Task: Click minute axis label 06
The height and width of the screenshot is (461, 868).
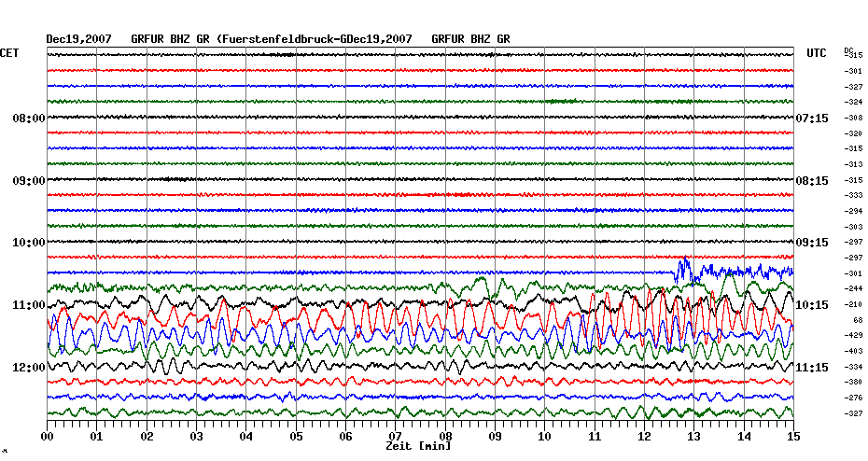Action: click(x=346, y=437)
